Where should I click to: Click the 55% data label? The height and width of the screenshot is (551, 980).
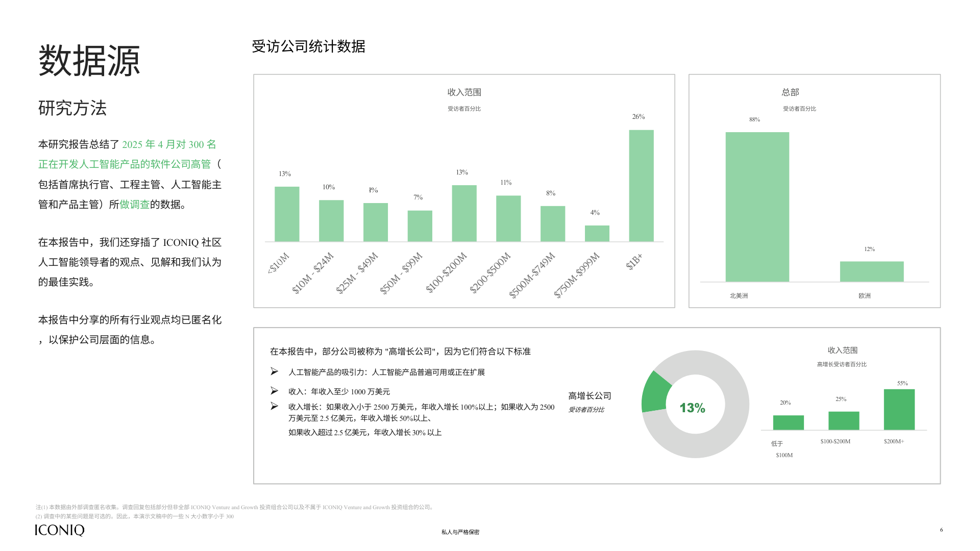point(902,383)
